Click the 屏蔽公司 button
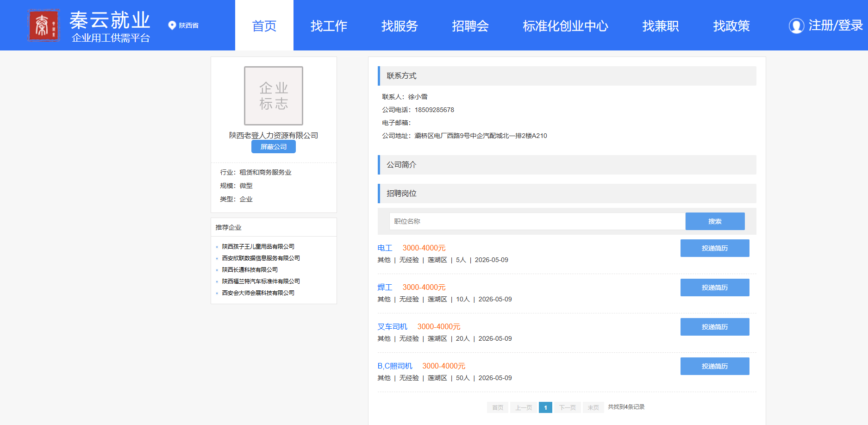Viewport: 868px width, 425px height. (274, 147)
